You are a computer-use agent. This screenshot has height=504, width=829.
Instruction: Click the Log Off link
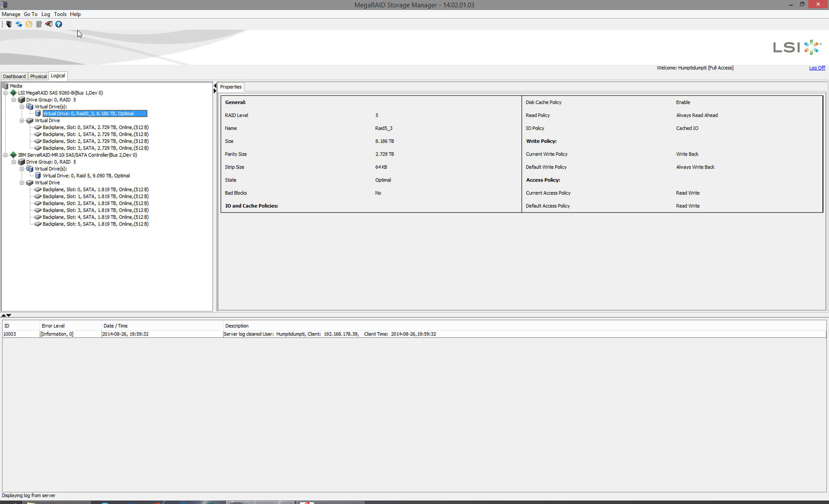point(817,68)
